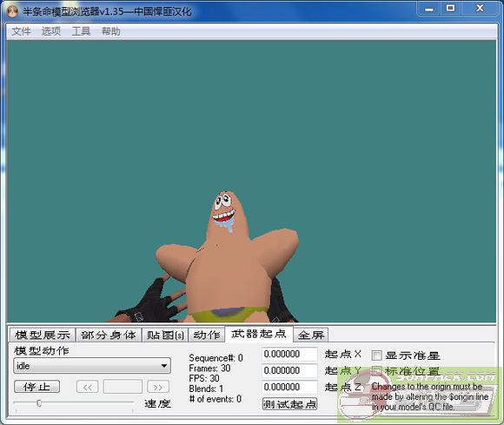Click the 起点 Y value field
The image size is (504, 425).
[289, 370]
